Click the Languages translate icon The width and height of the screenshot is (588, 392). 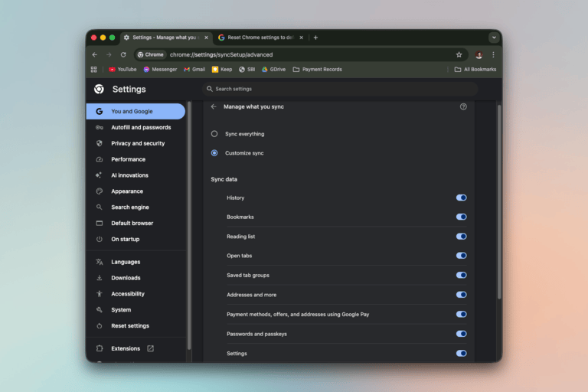99,262
